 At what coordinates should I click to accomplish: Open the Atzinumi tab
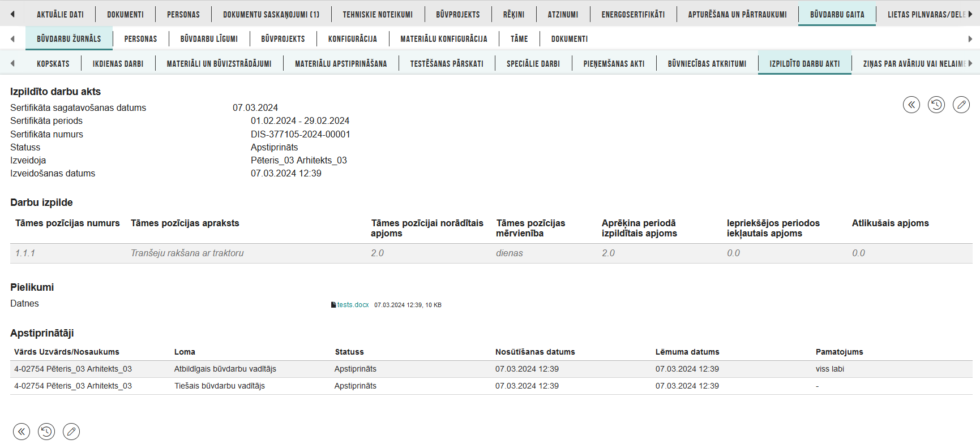pos(563,14)
